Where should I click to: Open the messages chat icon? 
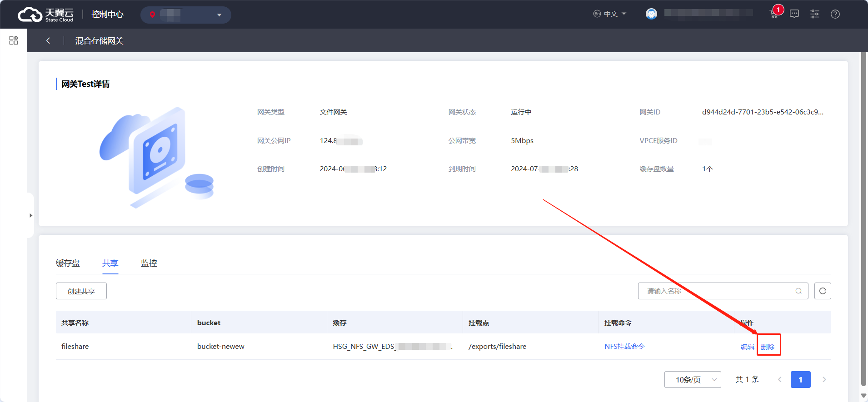coord(794,14)
